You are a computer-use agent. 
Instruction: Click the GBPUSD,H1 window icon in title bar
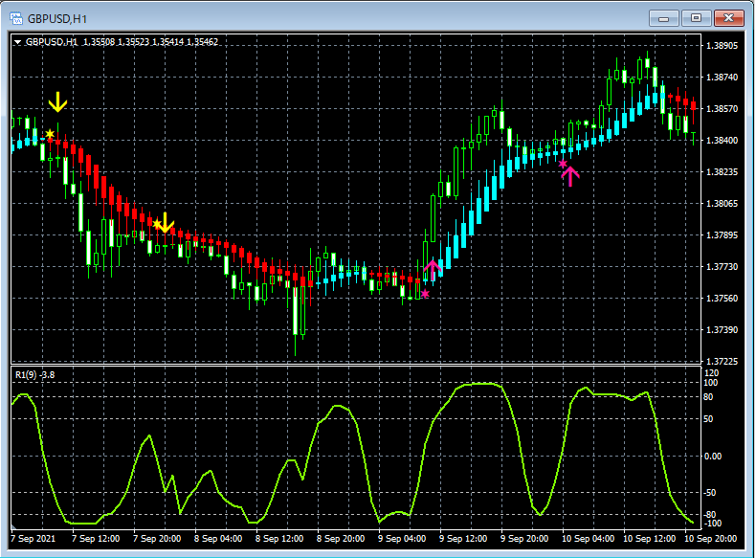(16, 18)
